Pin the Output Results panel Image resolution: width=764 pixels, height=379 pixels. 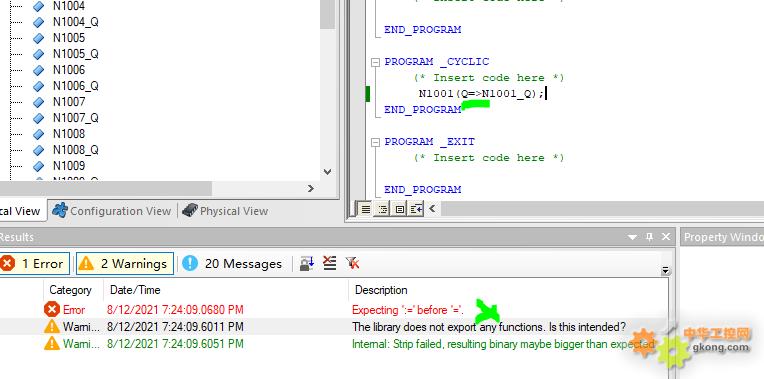[649, 237]
